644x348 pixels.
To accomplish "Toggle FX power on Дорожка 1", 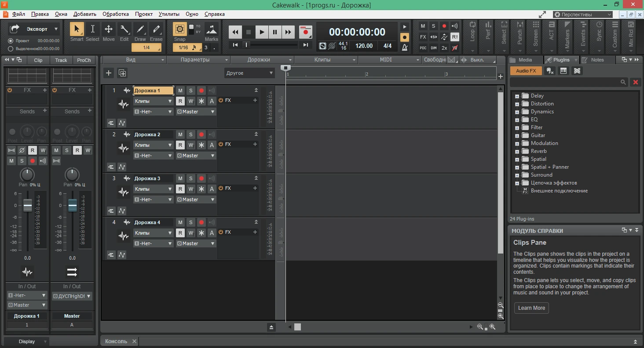I will pyautogui.click(x=221, y=100).
